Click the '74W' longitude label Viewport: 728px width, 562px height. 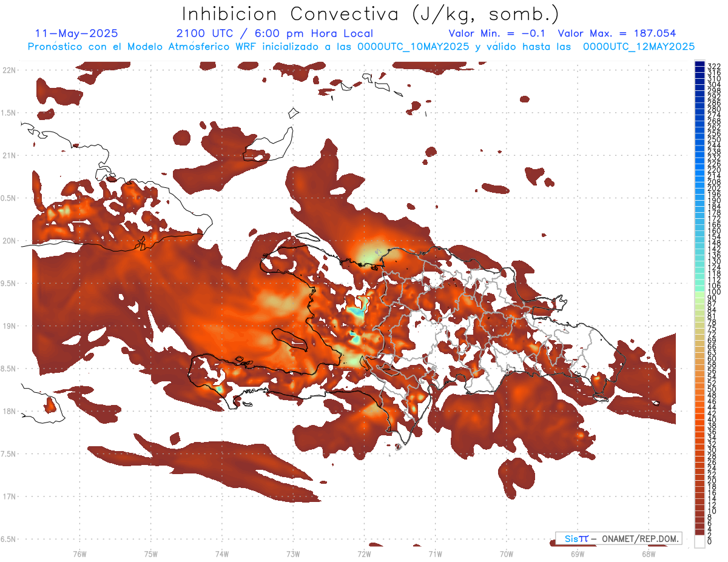[x=221, y=553]
